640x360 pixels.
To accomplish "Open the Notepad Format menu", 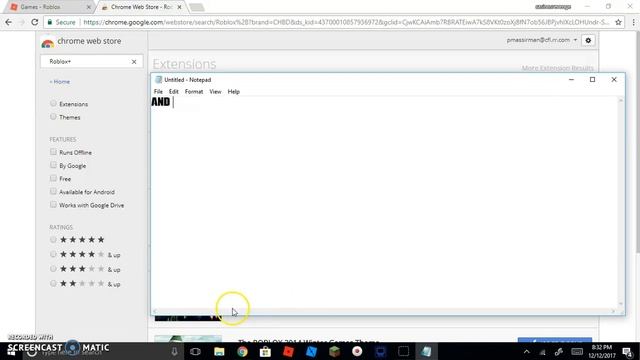I will pyautogui.click(x=194, y=91).
